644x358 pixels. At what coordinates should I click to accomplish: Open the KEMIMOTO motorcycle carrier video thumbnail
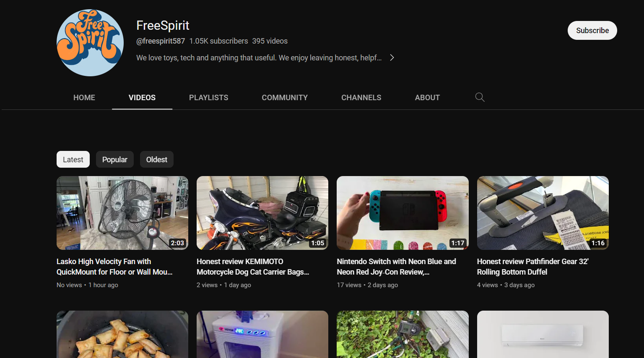(262, 213)
